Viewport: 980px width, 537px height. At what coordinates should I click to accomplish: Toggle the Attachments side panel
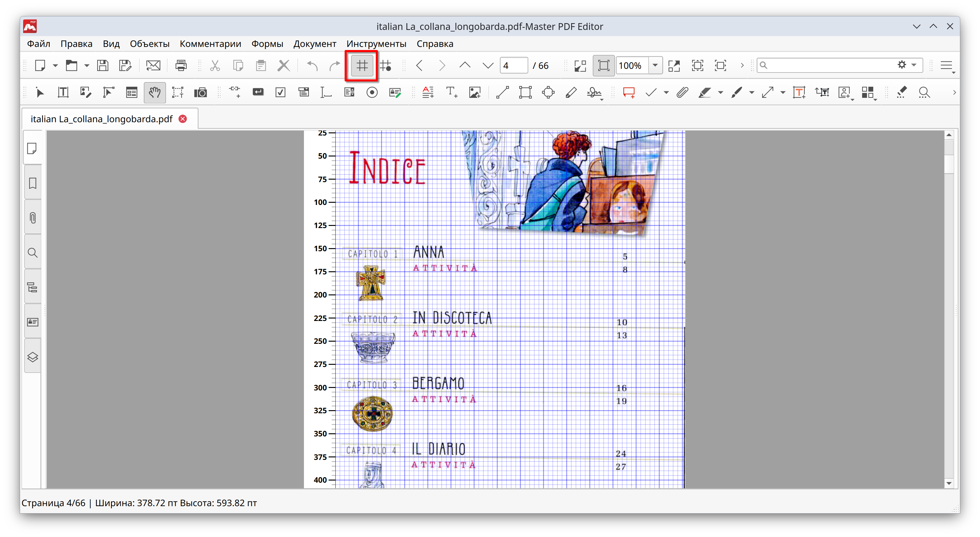tap(32, 218)
